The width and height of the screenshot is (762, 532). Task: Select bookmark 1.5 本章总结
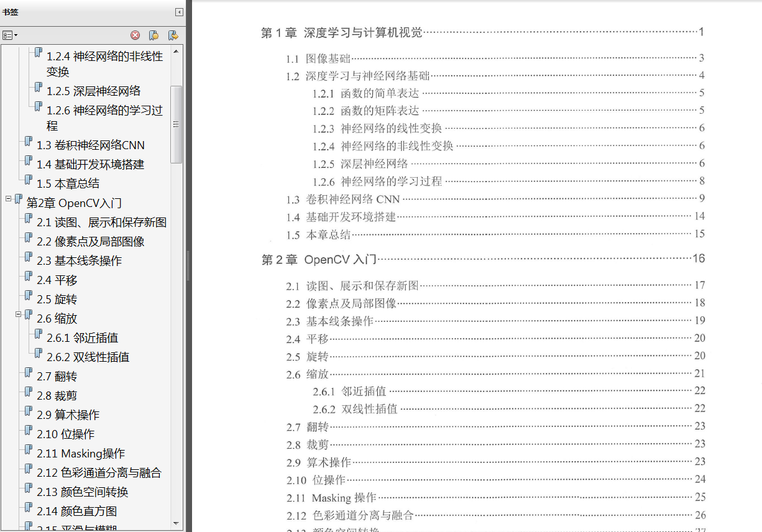click(68, 184)
